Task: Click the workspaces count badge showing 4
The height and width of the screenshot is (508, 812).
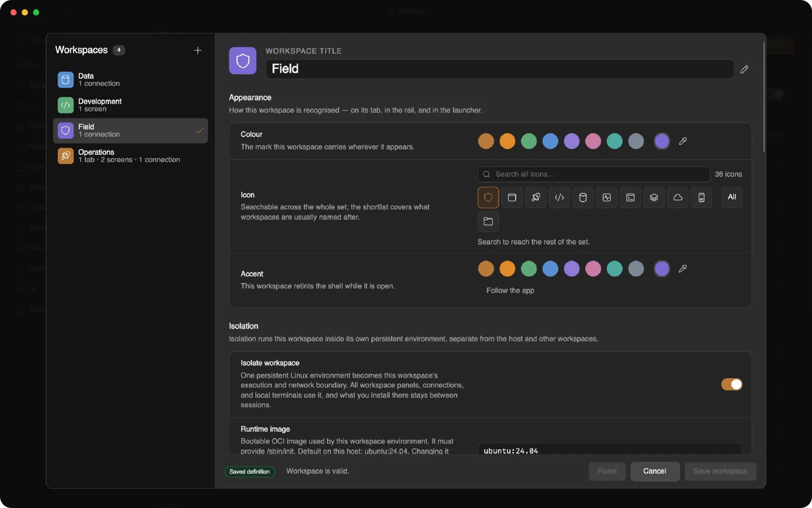Action: [x=119, y=50]
